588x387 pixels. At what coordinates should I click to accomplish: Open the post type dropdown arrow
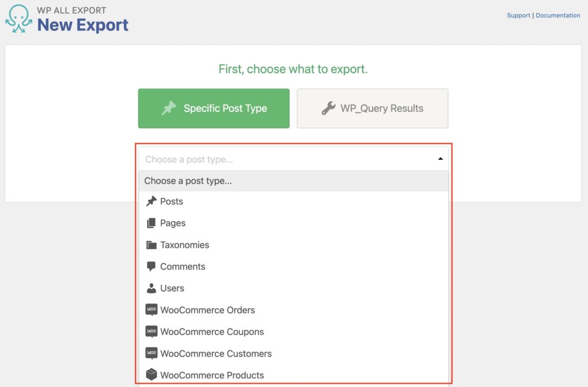click(x=440, y=158)
